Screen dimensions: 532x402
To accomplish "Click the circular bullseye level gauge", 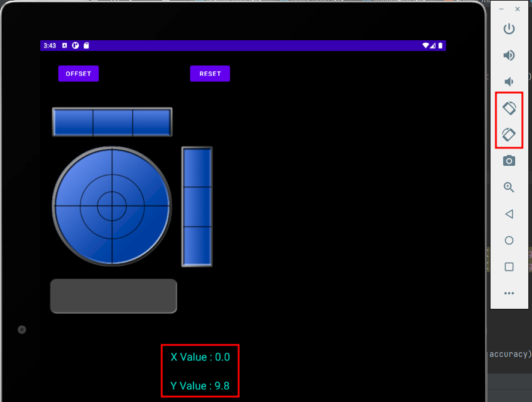I will tap(112, 206).
